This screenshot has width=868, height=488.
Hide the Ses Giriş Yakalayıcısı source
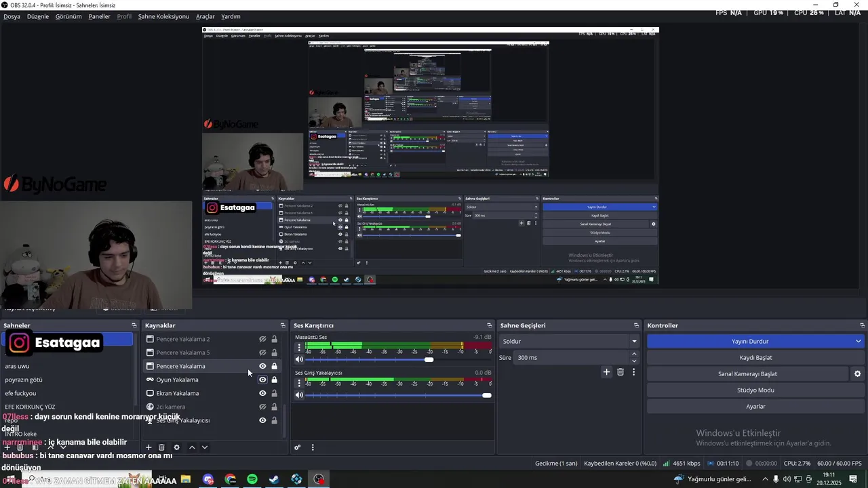pos(262,420)
